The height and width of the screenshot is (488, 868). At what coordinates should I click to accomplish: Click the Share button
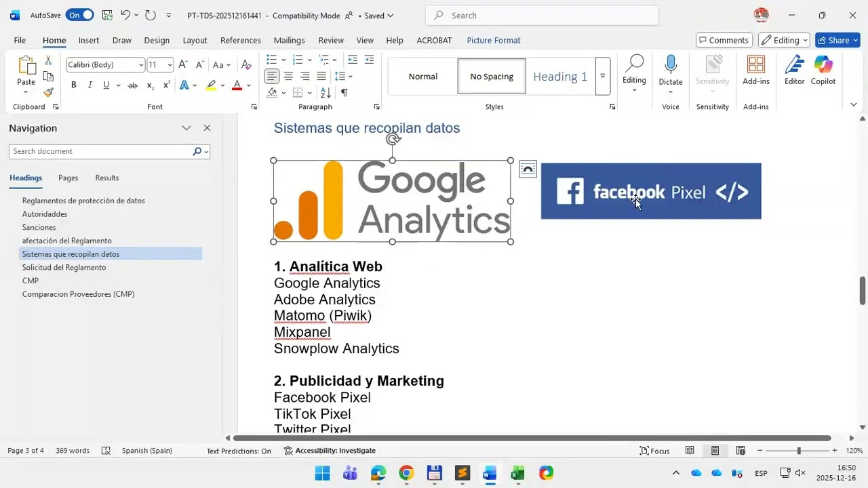pos(837,40)
